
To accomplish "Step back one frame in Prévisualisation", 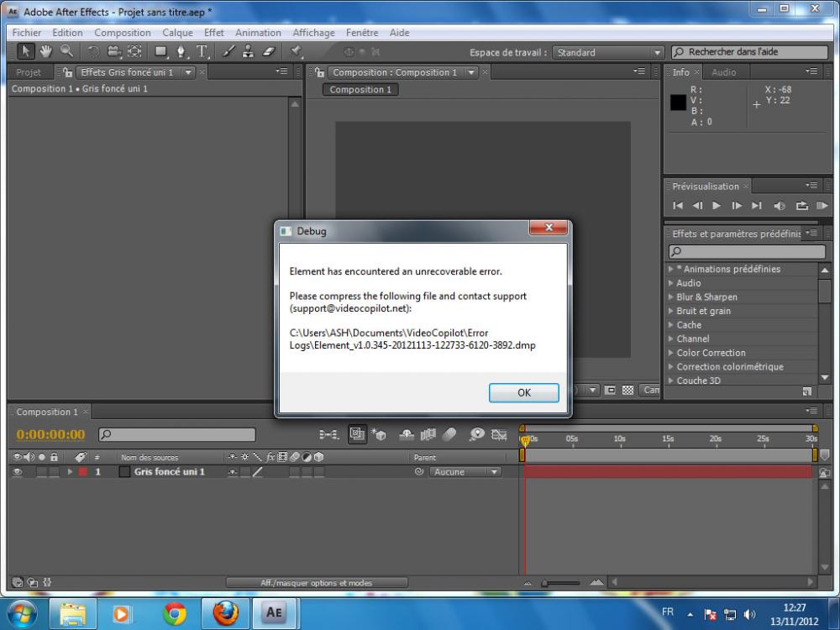I will pos(697,206).
